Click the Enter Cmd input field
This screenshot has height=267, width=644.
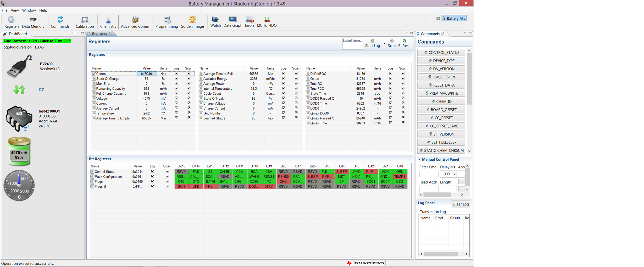tap(429, 174)
